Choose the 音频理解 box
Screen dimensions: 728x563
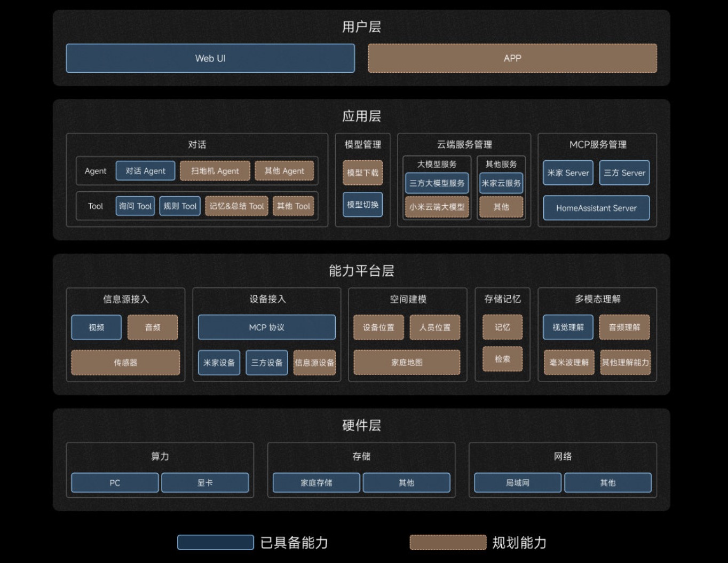click(624, 327)
